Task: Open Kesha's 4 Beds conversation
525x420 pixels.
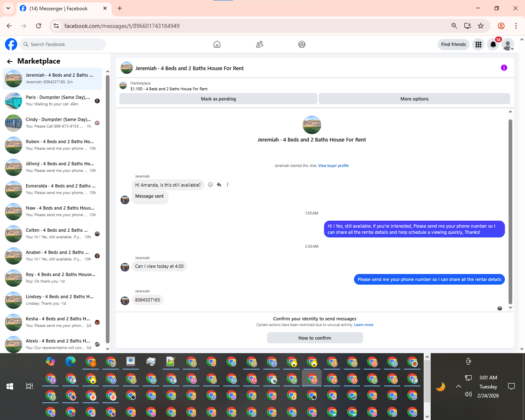Action: 52,322
